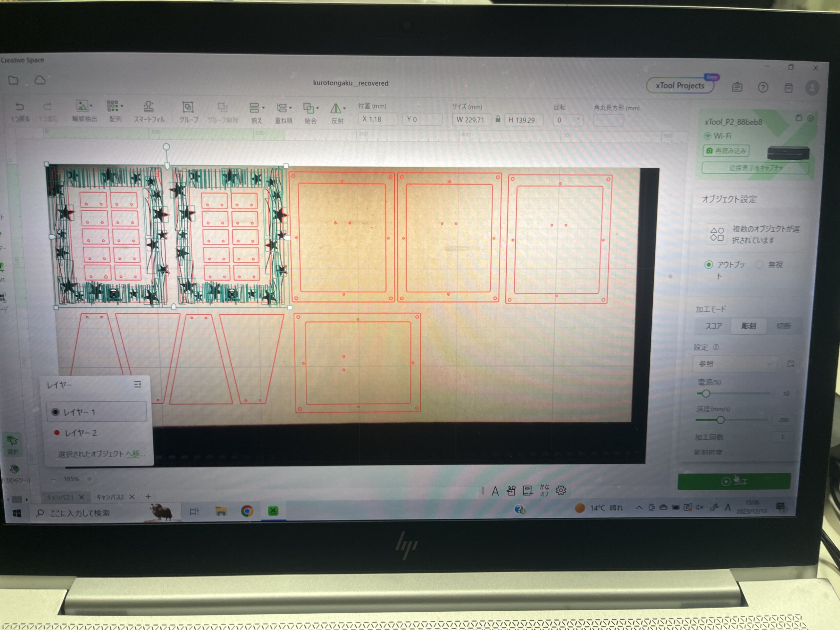Expand the 配列 dropdown arrow
The height and width of the screenshot is (630, 840).
(x=122, y=106)
